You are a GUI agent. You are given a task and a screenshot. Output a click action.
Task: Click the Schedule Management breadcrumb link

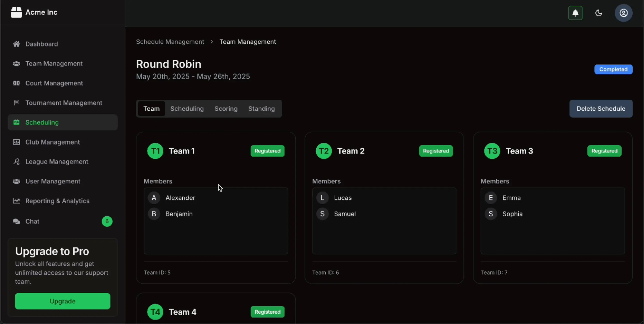(170, 42)
